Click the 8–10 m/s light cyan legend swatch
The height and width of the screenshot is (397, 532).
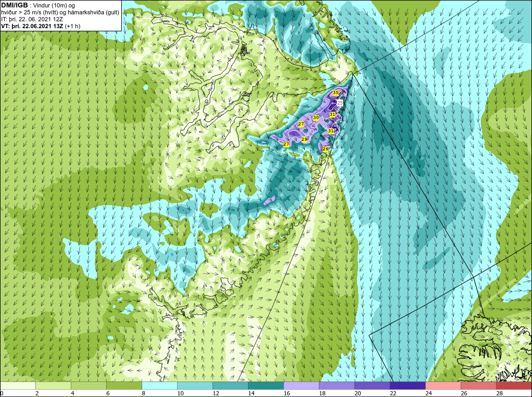click(160, 386)
